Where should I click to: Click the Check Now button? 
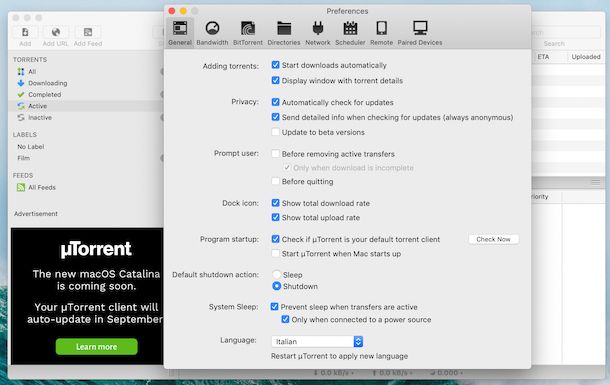pyautogui.click(x=493, y=239)
